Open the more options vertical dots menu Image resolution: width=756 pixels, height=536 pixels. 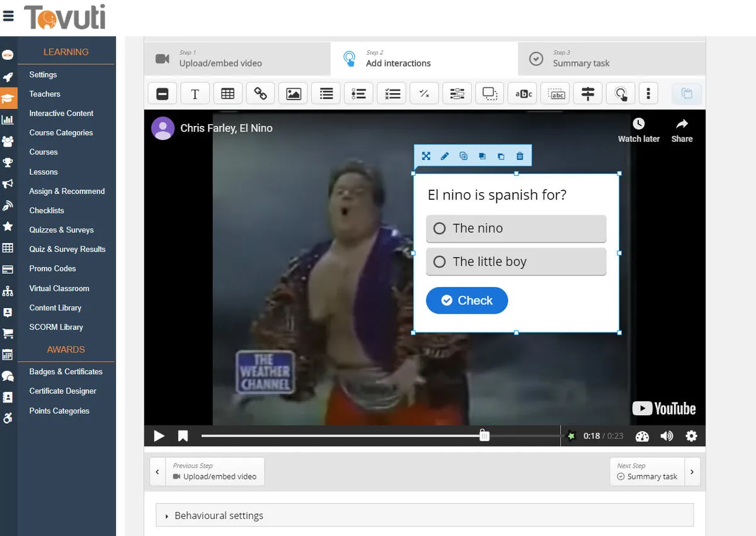point(648,94)
